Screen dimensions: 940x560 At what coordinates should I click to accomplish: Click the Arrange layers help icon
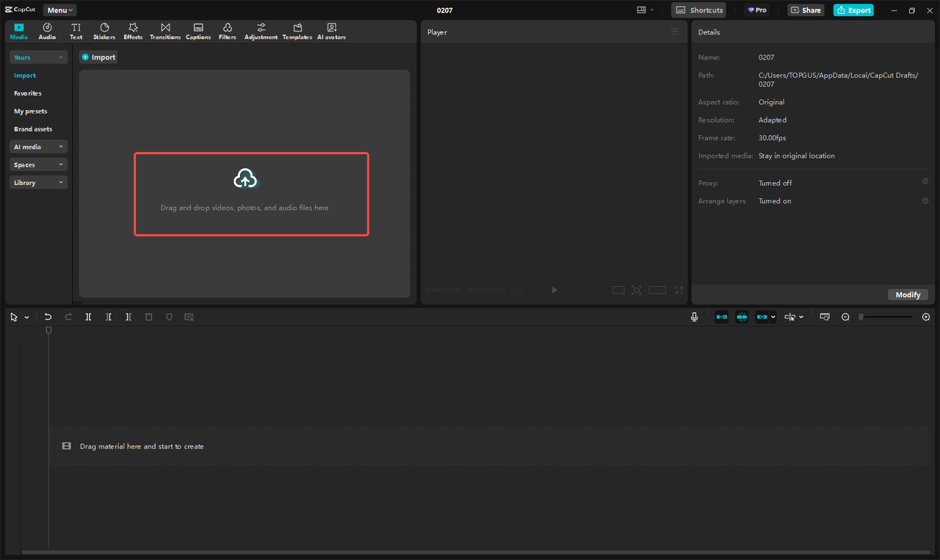click(x=925, y=200)
